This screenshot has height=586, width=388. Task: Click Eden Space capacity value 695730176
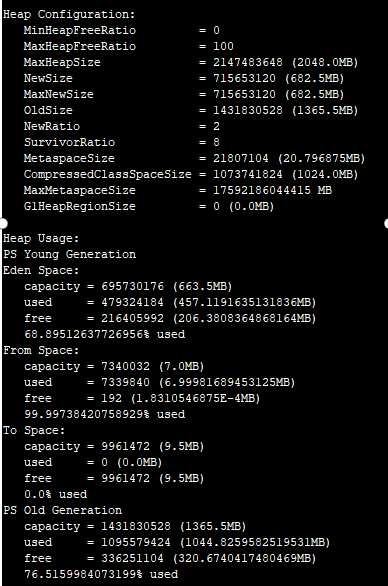click(133, 287)
